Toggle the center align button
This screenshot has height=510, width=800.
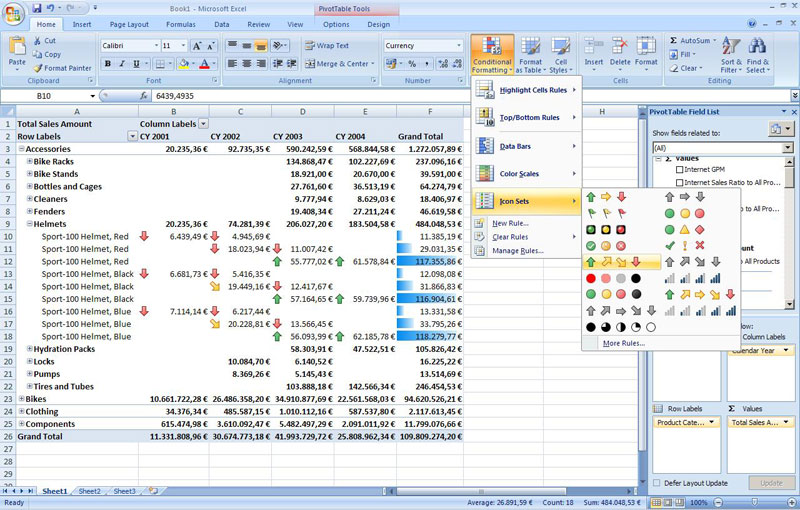coord(247,64)
